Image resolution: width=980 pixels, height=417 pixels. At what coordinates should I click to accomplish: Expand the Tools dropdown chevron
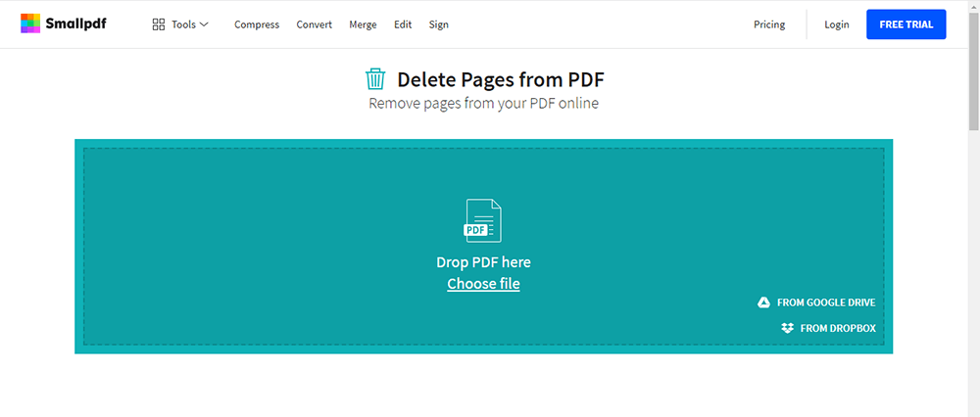pyautogui.click(x=204, y=24)
